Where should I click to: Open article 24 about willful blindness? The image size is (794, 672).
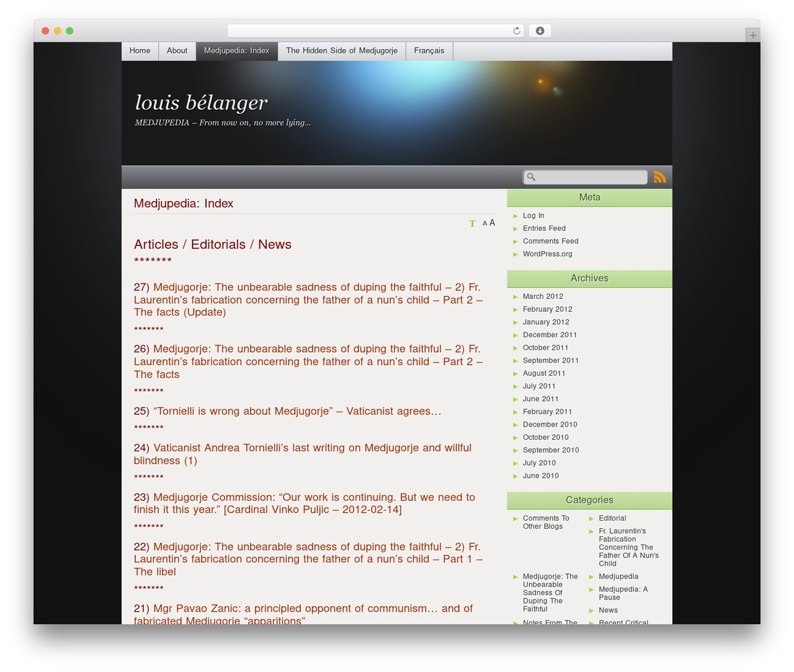303,454
